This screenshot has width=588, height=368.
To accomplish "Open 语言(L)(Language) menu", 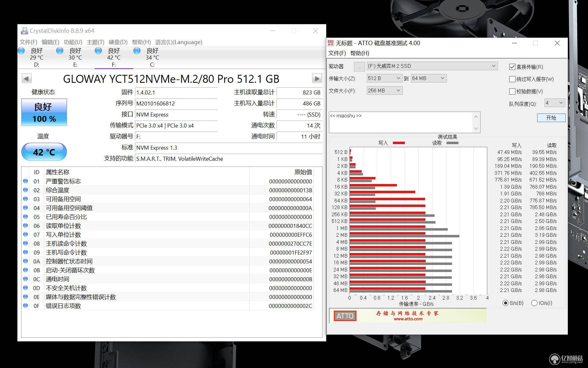I will pyautogui.click(x=179, y=42).
